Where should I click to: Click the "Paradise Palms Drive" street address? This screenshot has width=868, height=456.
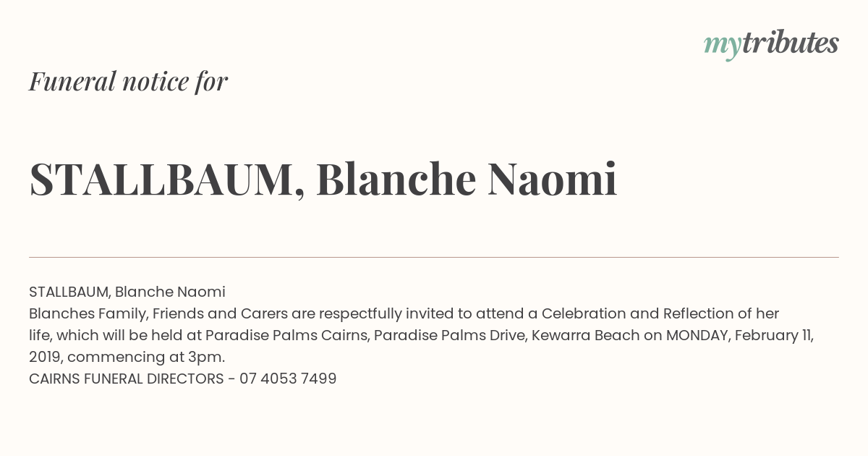pos(449,336)
